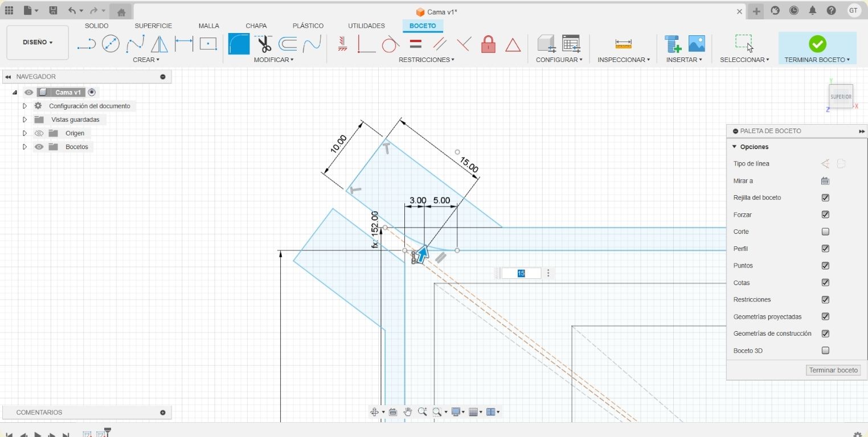Select the Line sketch tool
The image size is (868, 437).
(86, 44)
